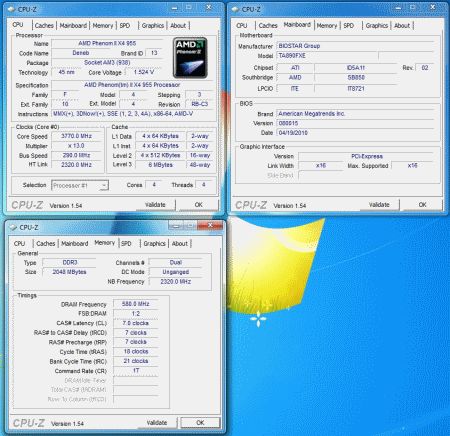Click the DRAM Frequency value '580.0 MHz'

point(135,304)
